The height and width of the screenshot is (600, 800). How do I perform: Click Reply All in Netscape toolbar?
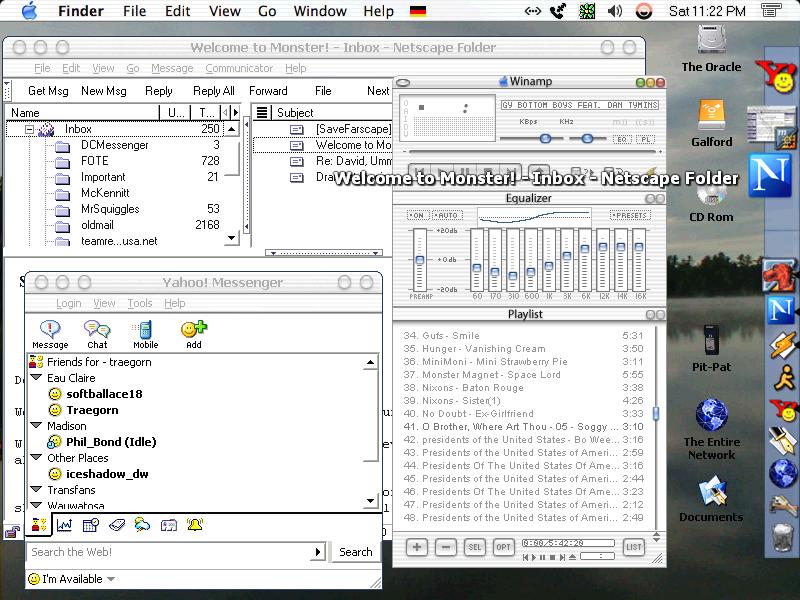click(x=214, y=91)
